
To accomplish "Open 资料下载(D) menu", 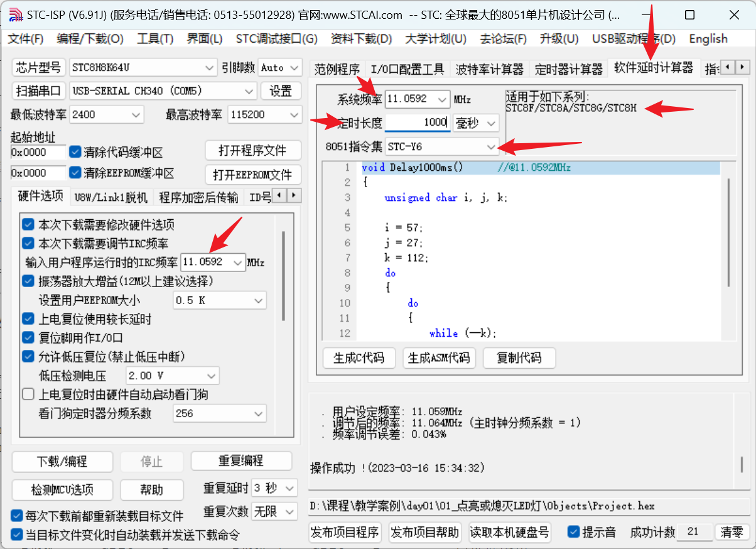I will (361, 39).
